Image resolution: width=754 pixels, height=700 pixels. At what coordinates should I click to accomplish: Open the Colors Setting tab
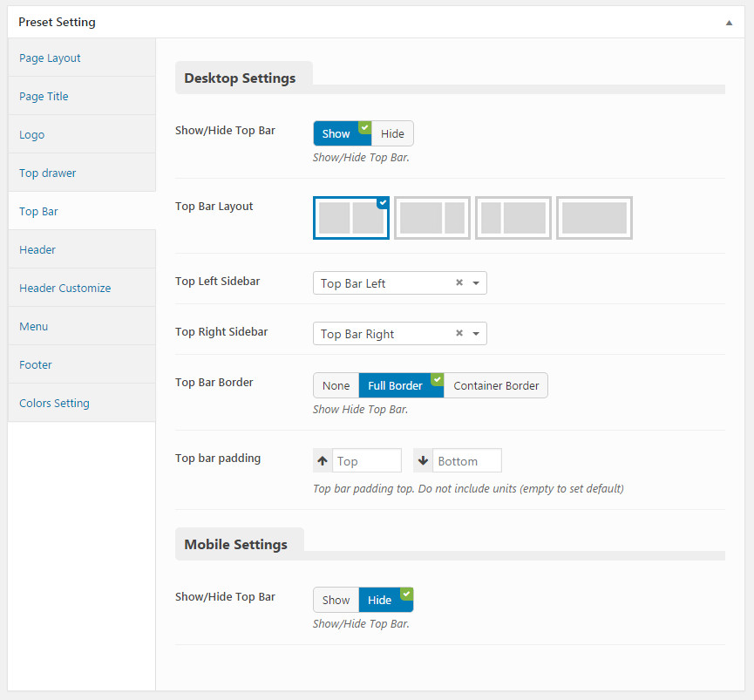point(54,403)
